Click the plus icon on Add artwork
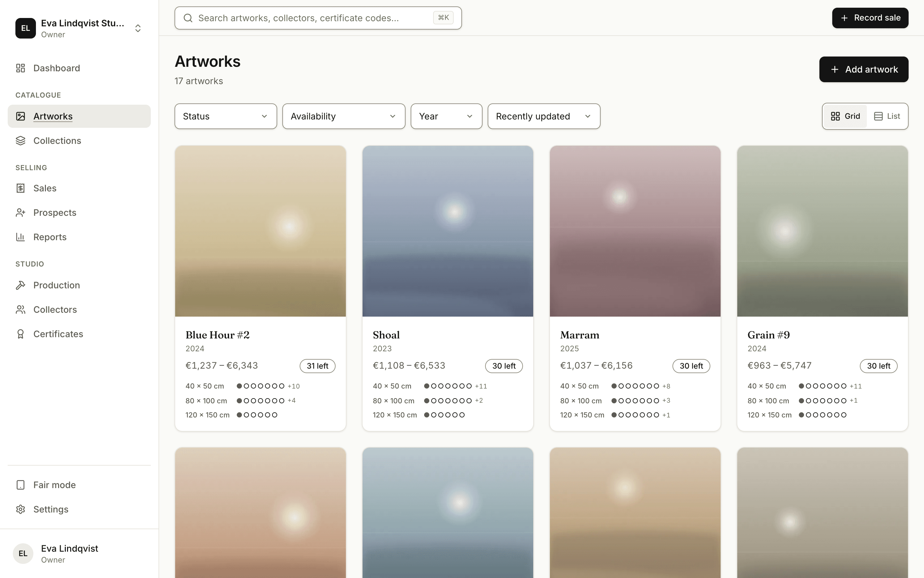 click(835, 69)
